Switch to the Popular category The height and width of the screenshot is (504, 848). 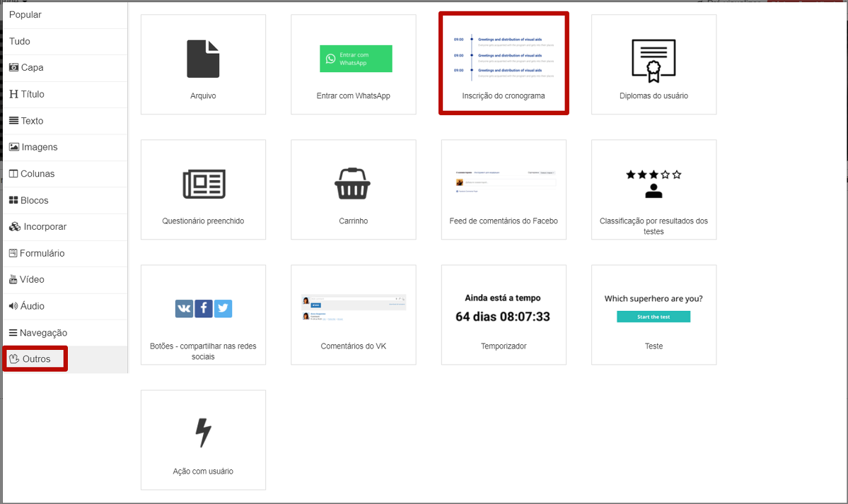(x=25, y=15)
